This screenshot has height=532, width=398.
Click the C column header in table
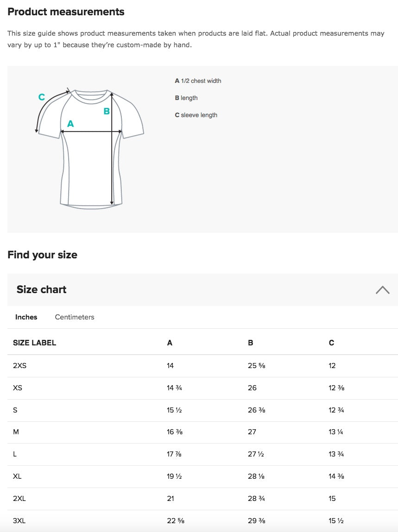pos(331,343)
